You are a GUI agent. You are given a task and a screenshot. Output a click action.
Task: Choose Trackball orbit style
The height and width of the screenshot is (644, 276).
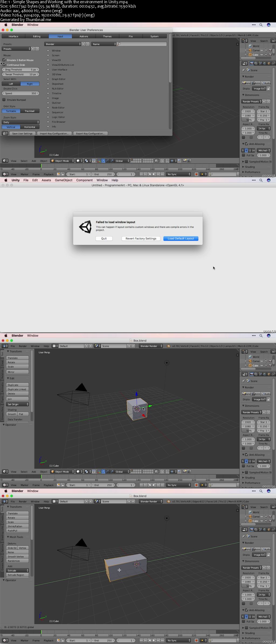[x=30, y=111]
